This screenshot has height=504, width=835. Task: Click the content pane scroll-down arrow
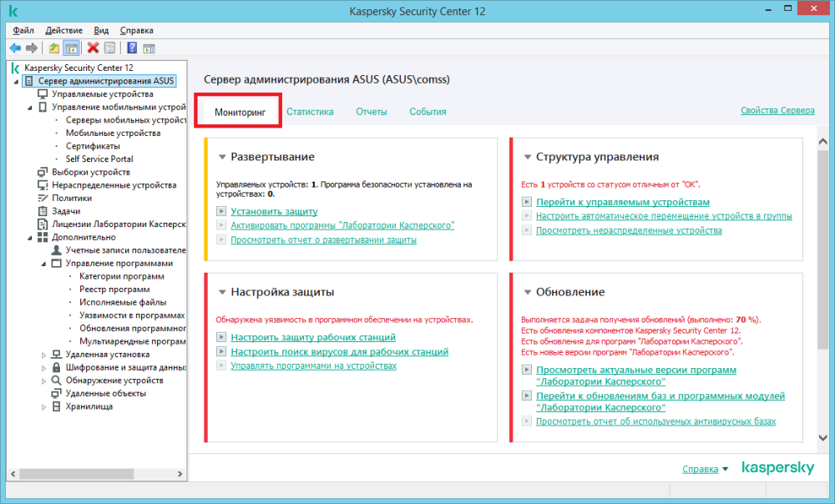(x=822, y=437)
